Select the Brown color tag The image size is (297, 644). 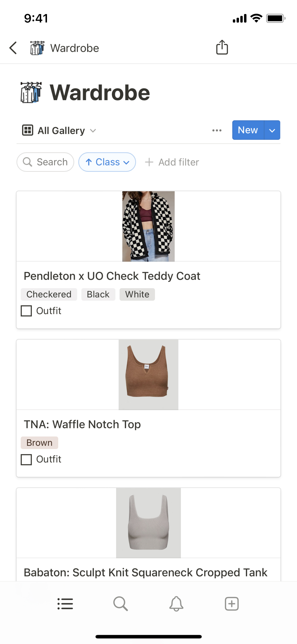click(39, 443)
